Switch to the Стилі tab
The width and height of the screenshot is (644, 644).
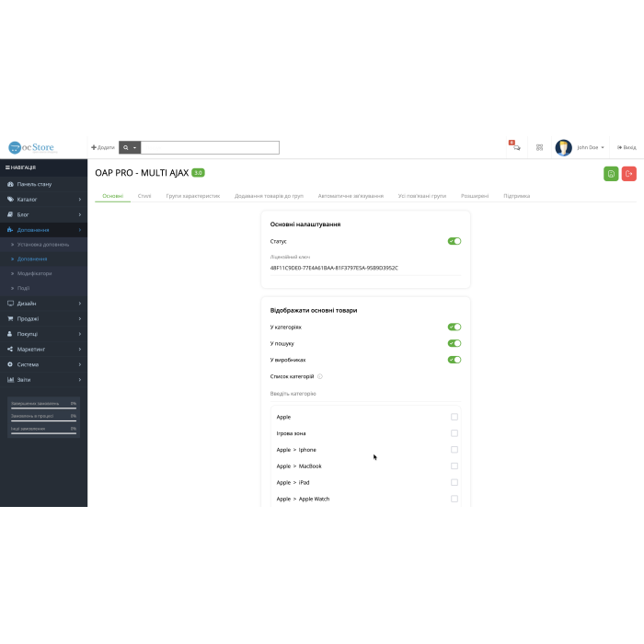(144, 196)
